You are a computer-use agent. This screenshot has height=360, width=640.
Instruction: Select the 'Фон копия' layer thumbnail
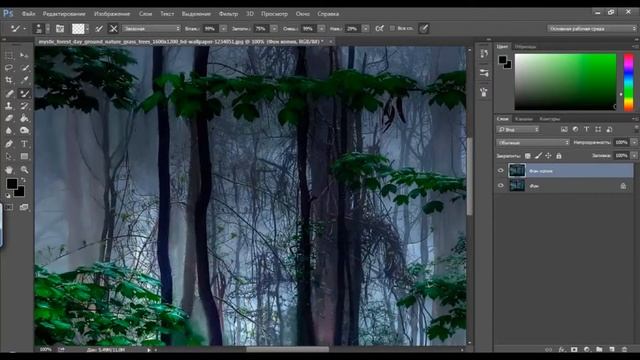tap(517, 171)
